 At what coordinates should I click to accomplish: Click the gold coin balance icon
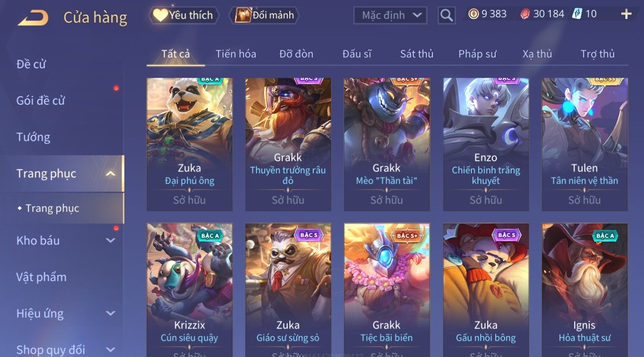pyautogui.click(x=473, y=14)
